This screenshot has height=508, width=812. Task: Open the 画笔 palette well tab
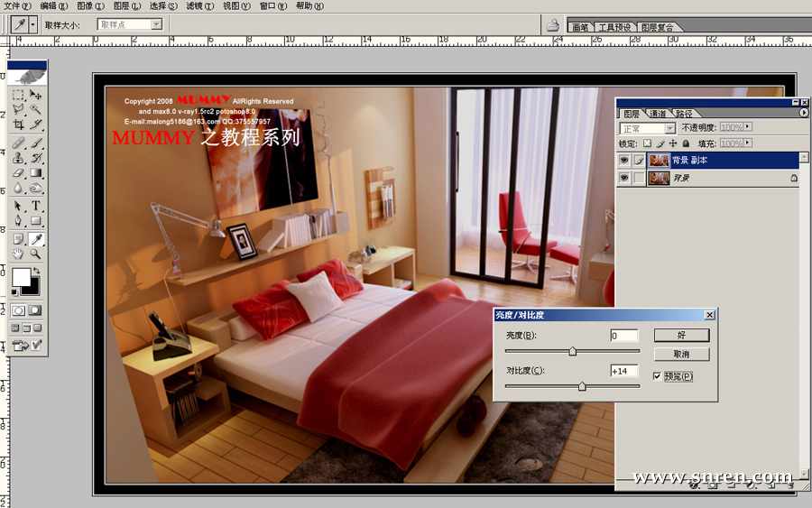point(580,27)
